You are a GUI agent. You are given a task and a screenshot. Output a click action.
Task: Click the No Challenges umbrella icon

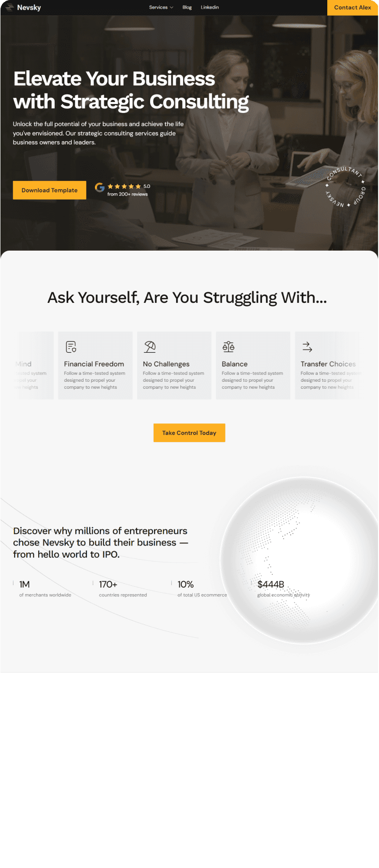(x=150, y=347)
